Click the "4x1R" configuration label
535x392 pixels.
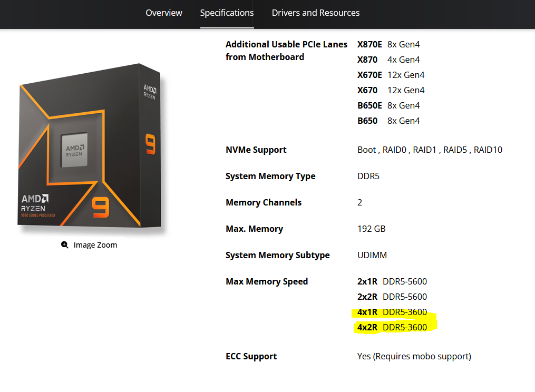tap(367, 312)
